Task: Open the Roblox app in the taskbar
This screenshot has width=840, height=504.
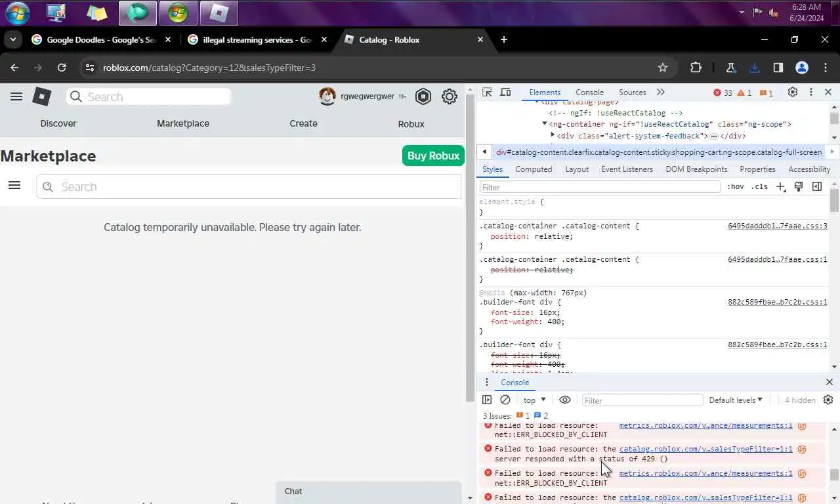Action: pos(219,12)
